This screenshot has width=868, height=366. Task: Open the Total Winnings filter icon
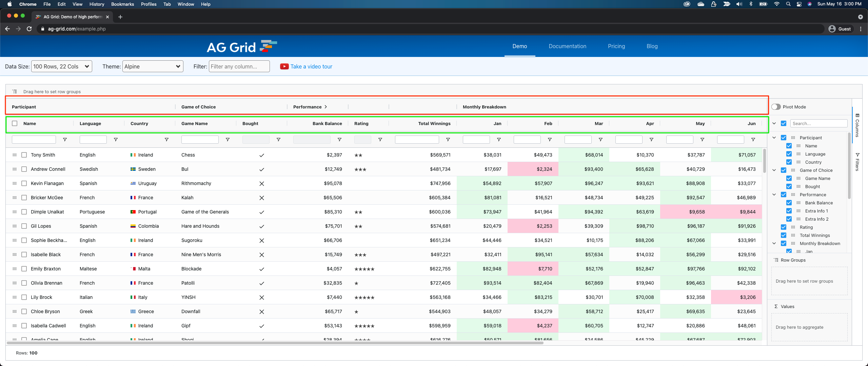click(x=448, y=140)
